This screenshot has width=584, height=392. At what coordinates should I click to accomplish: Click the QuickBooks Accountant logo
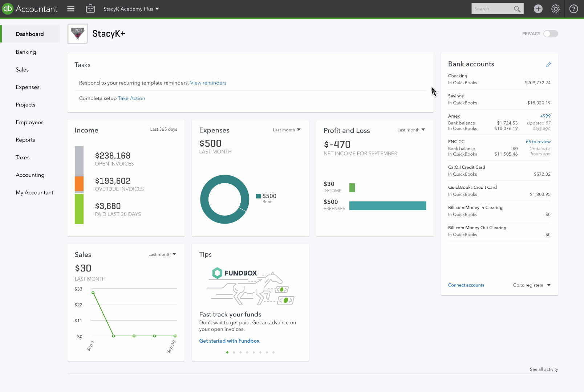click(30, 9)
